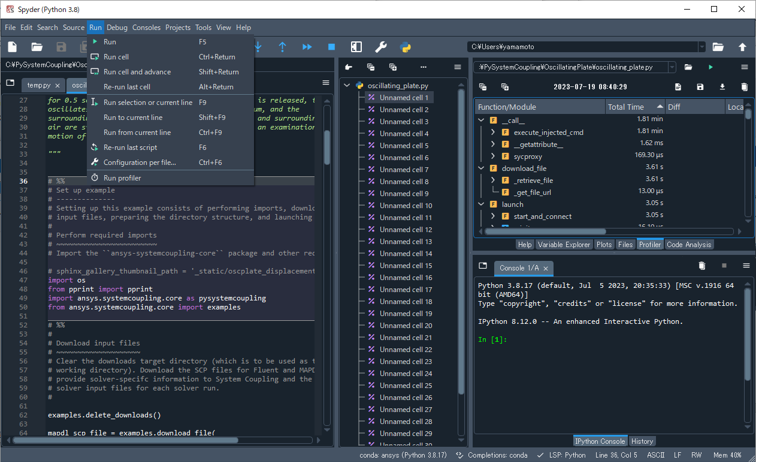
Task: Open the PYTHONPATH manager Python icon
Action: (x=406, y=47)
